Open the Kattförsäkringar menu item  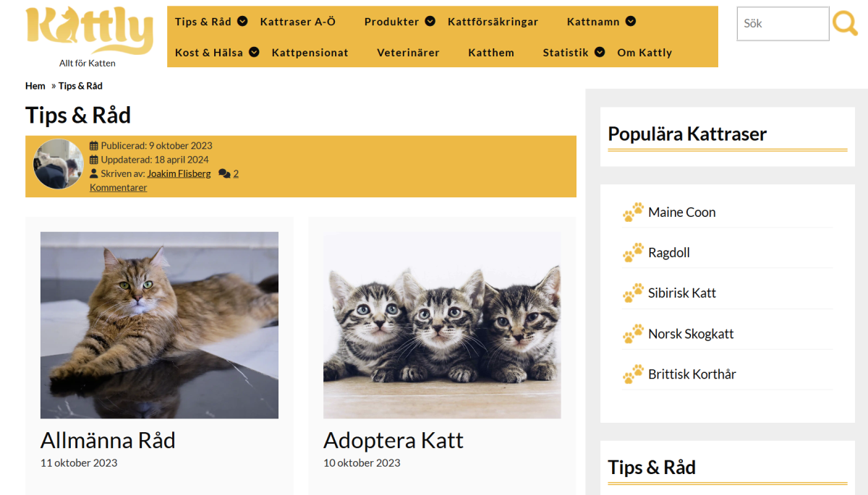click(x=493, y=22)
